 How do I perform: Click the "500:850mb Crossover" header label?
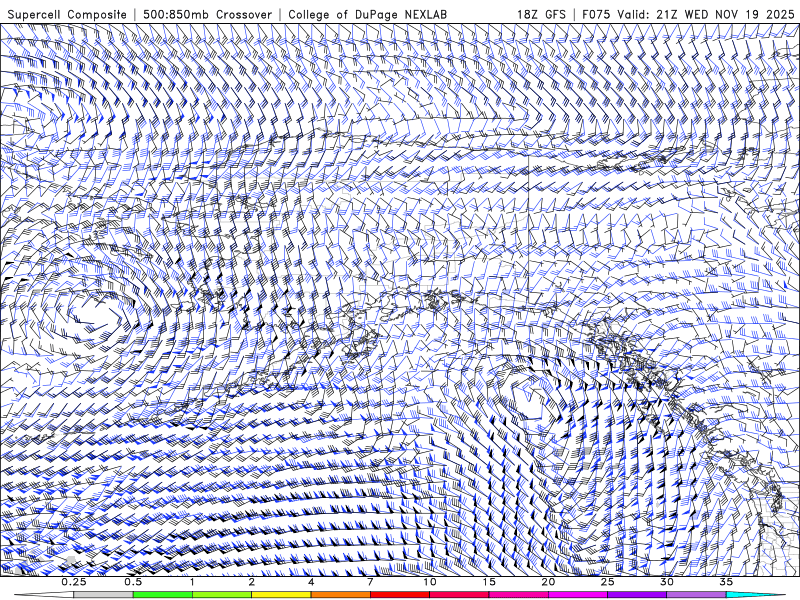click(x=208, y=14)
